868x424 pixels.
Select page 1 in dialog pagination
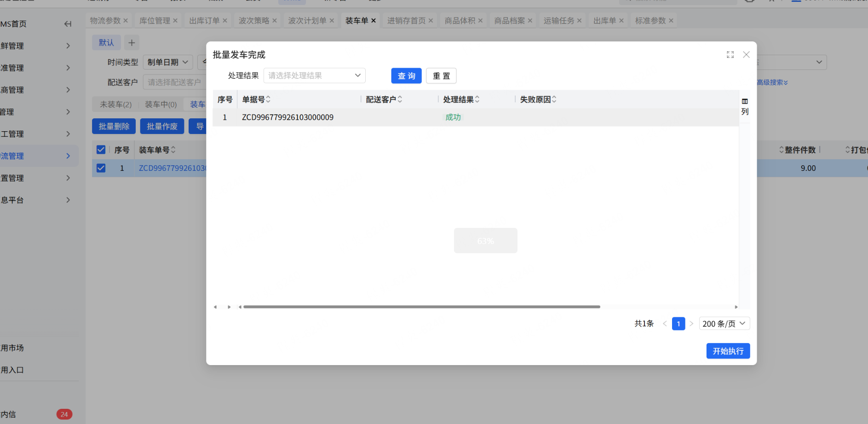click(x=678, y=324)
